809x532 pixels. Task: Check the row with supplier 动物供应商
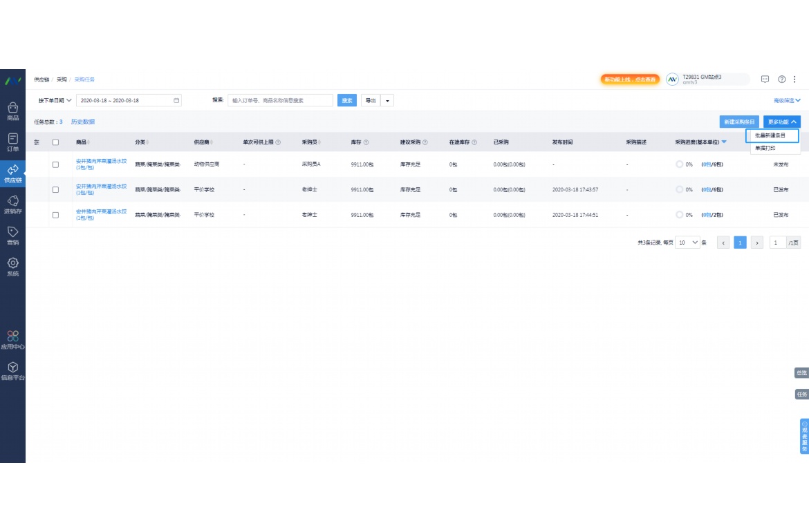pos(56,164)
